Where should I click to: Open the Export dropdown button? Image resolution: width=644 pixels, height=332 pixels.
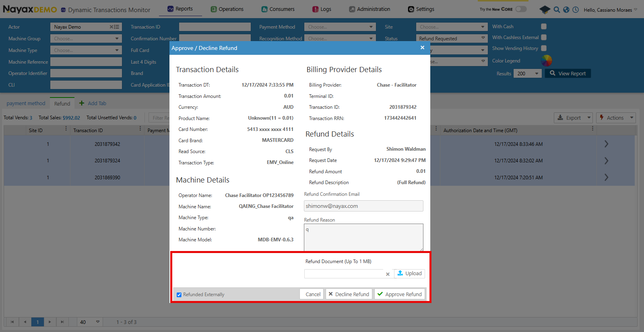tap(573, 118)
